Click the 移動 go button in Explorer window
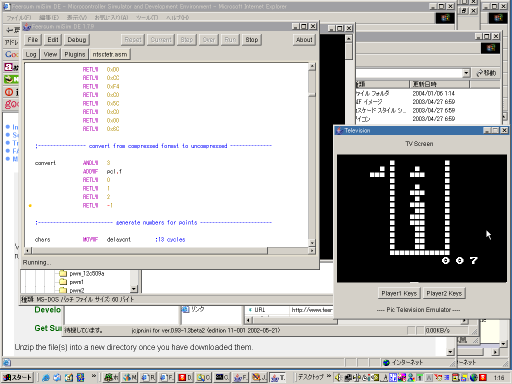 (486, 73)
